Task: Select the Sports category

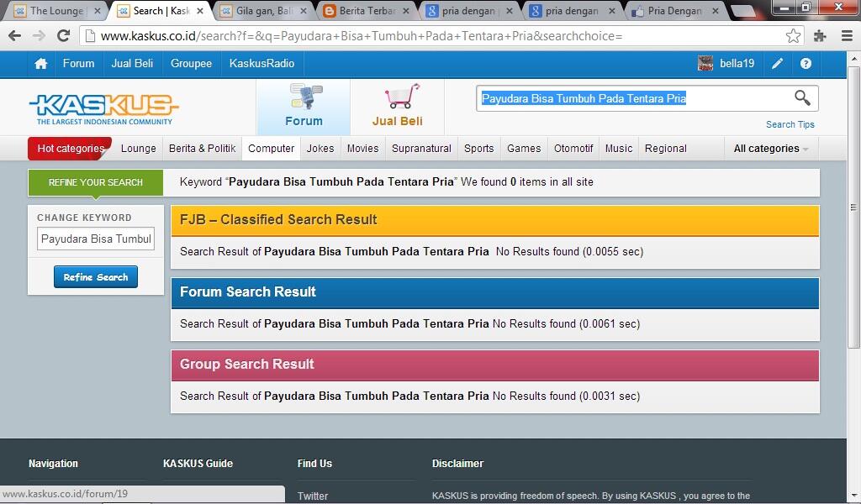Action: 478,149
